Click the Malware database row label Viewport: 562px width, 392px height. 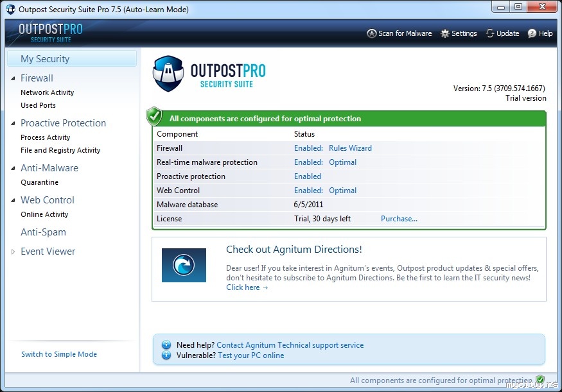tap(187, 205)
